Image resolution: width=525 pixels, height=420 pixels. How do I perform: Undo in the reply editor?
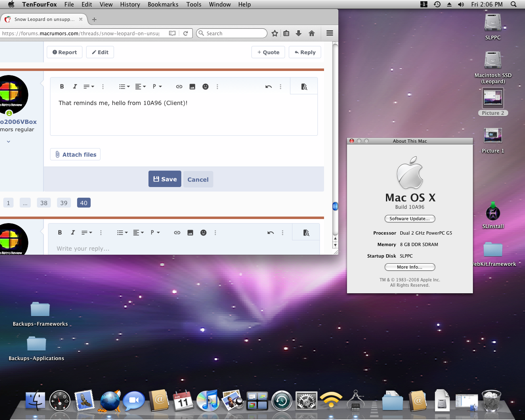[x=271, y=233]
